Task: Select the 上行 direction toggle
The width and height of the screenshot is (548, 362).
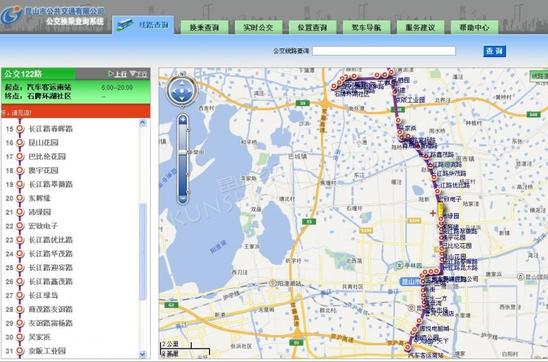Action: coord(117,74)
